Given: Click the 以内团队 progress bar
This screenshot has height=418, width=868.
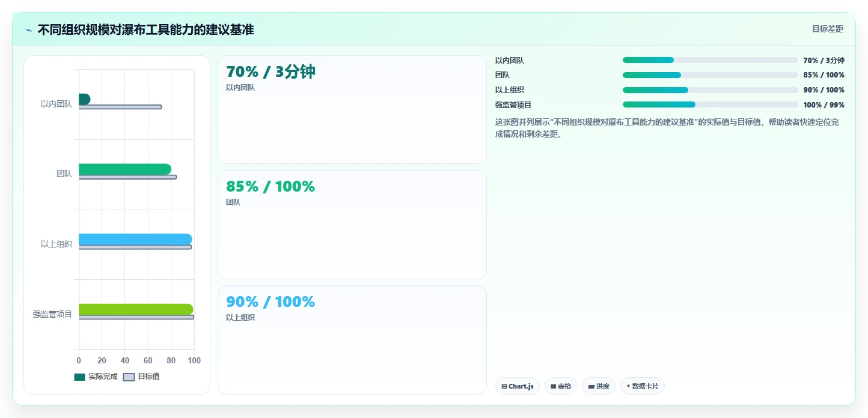Looking at the screenshot, I should tap(710, 60).
